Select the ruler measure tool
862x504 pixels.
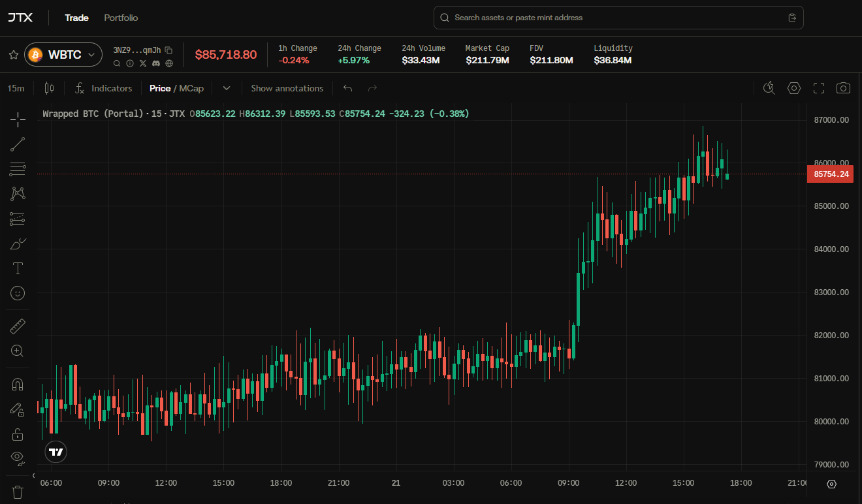(18, 326)
